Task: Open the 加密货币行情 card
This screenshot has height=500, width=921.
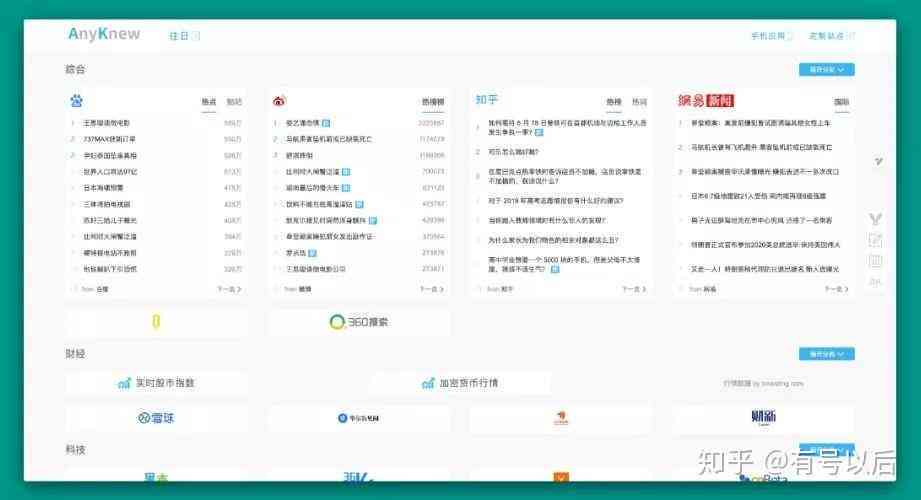Action: pos(460,383)
